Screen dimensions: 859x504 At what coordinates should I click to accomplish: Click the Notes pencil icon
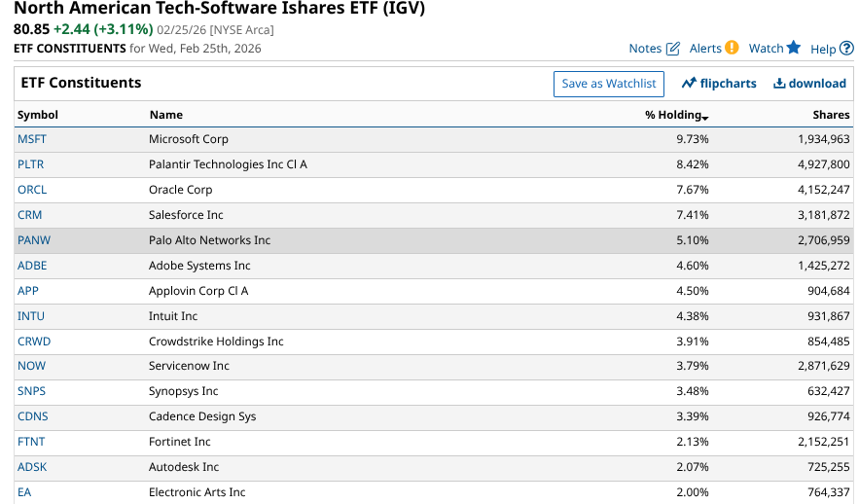(x=673, y=49)
